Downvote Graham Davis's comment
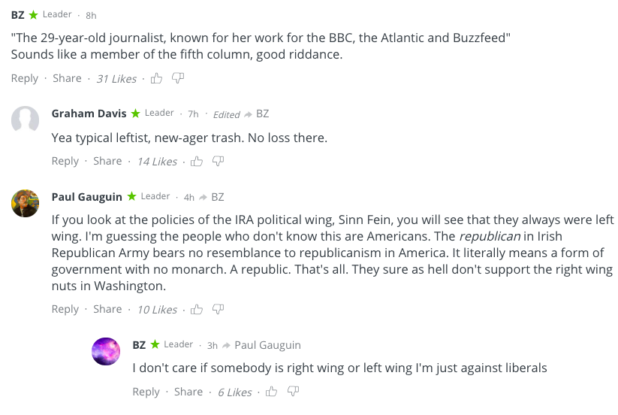This screenshot has width=618, height=415. (218, 161)
